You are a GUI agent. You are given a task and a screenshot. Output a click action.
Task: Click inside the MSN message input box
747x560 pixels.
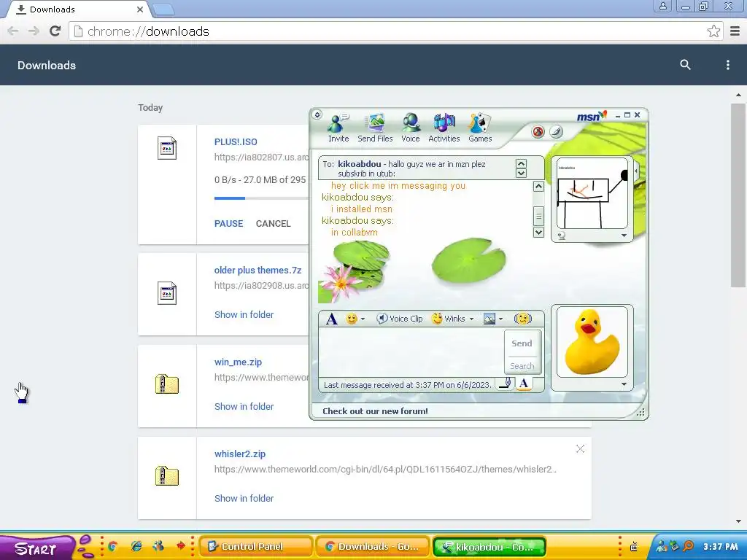click(x=411, y=352)
